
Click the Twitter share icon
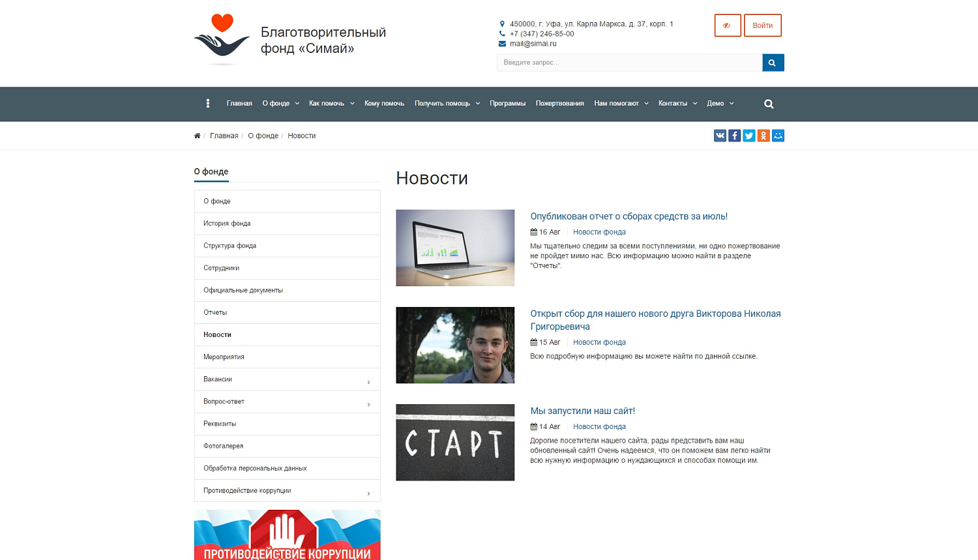749,136
